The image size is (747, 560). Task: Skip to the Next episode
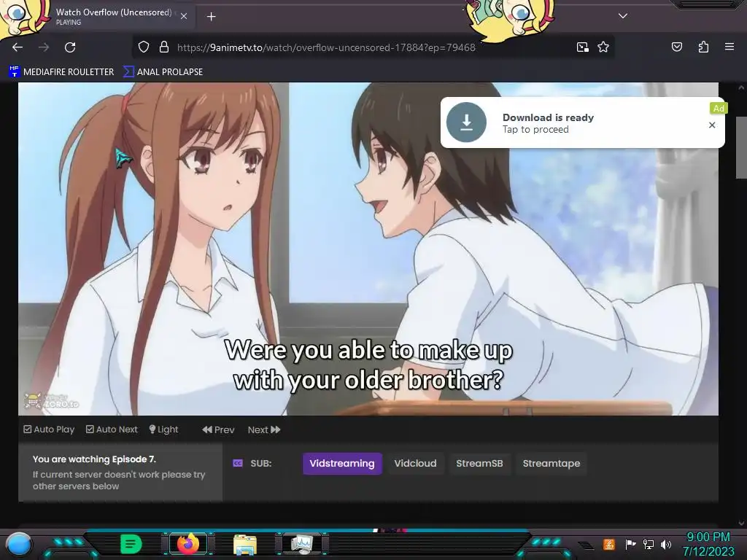coord(264,429)
